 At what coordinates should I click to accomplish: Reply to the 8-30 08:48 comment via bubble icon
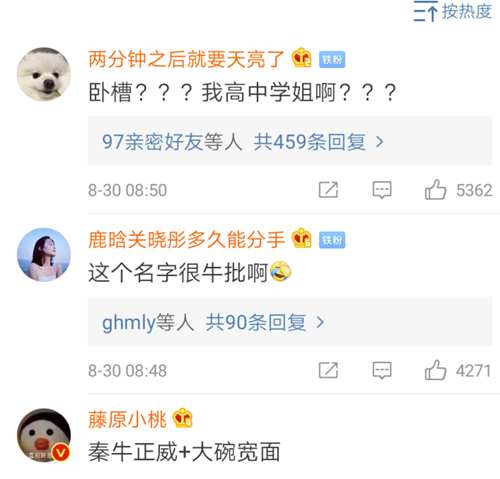[382, 370]
